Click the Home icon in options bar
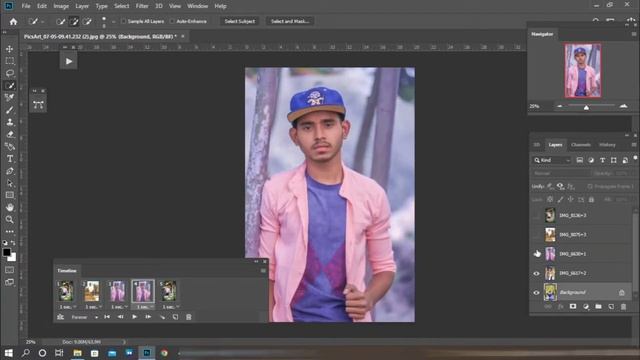The width and height of the screenshot is (640, 360). click(x=13, y=21)
